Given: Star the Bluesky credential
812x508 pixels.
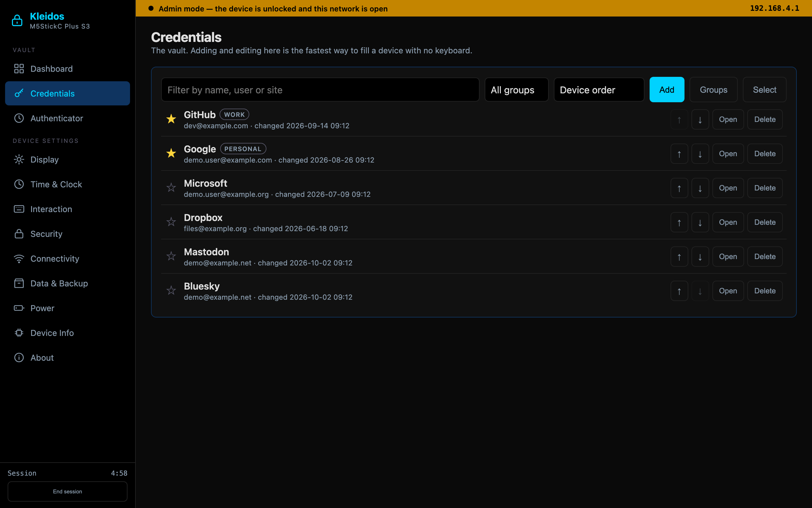Looking at the screenshot, I should 171,290.
